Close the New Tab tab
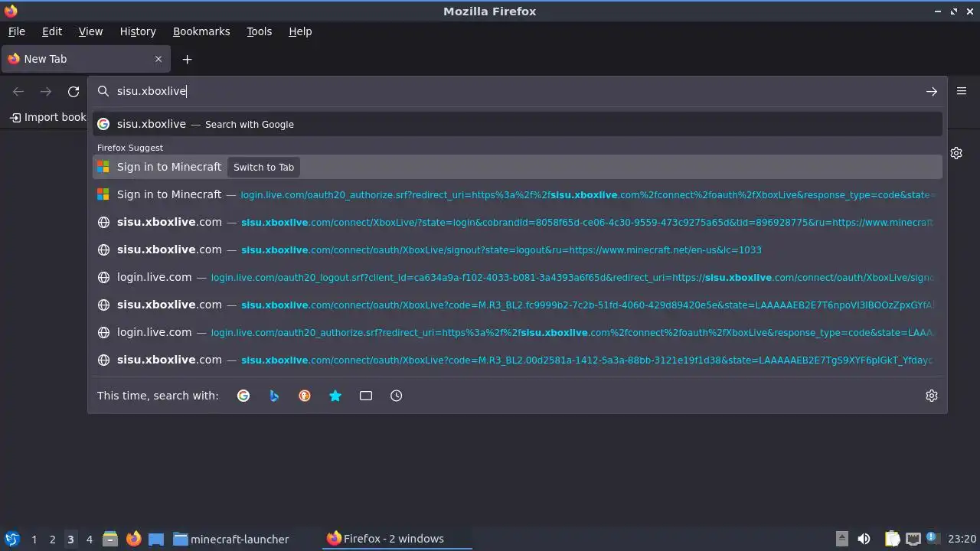Screen dimensions: 980x551 (158, 59)
